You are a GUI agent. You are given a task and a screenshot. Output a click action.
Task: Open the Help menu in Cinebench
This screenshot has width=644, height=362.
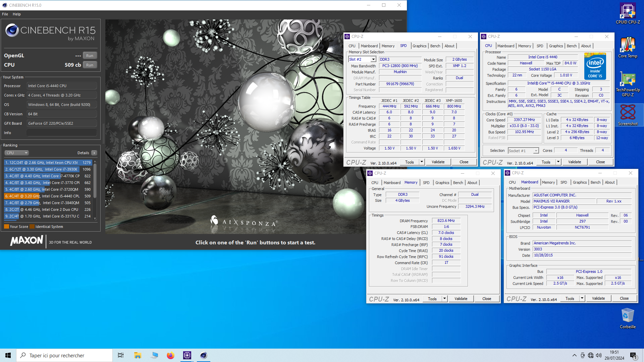[x=17, y=14]
